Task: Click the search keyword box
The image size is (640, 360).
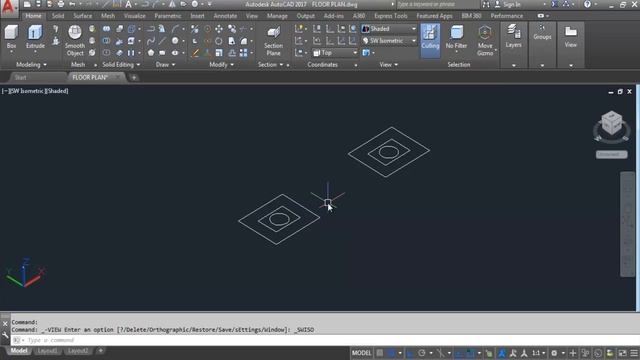Action: pyautogui.click(x=437, y=4)
